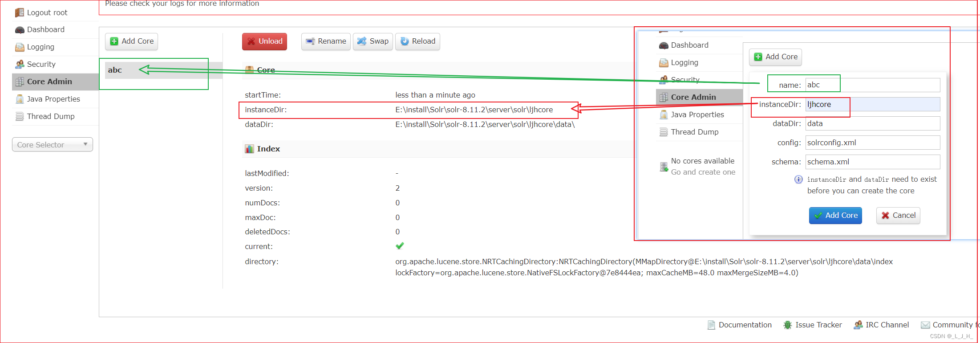The width and height of the screenshot is (980, 343).
Task: Click the startTime value less than a minute ago
Action: pyautogui.click(x=435, y=95)
